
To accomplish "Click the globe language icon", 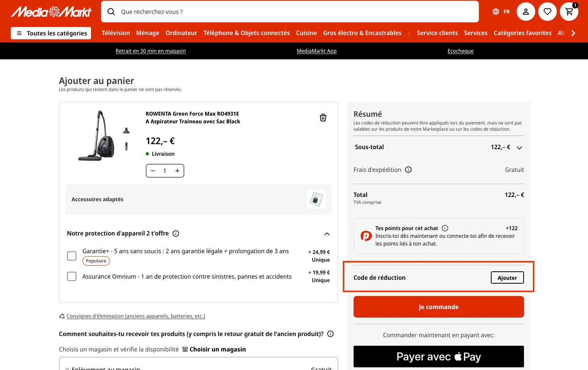I will click(496, 12).
